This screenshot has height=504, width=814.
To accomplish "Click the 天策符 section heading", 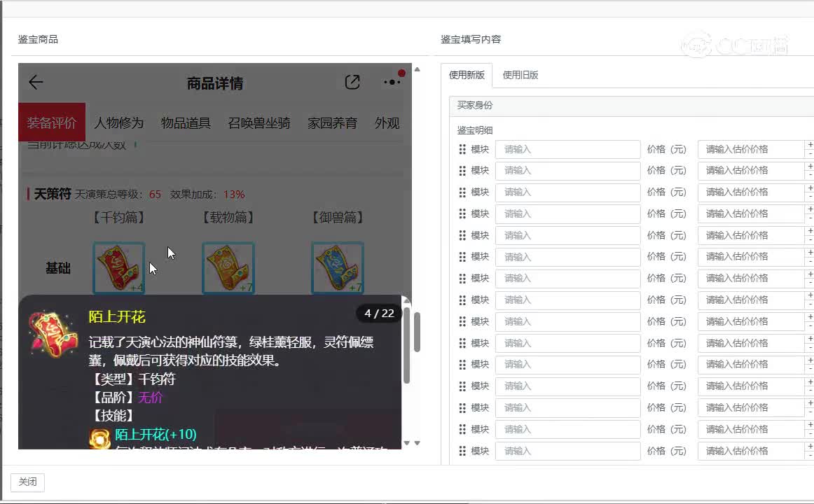I will pos(53,194).
